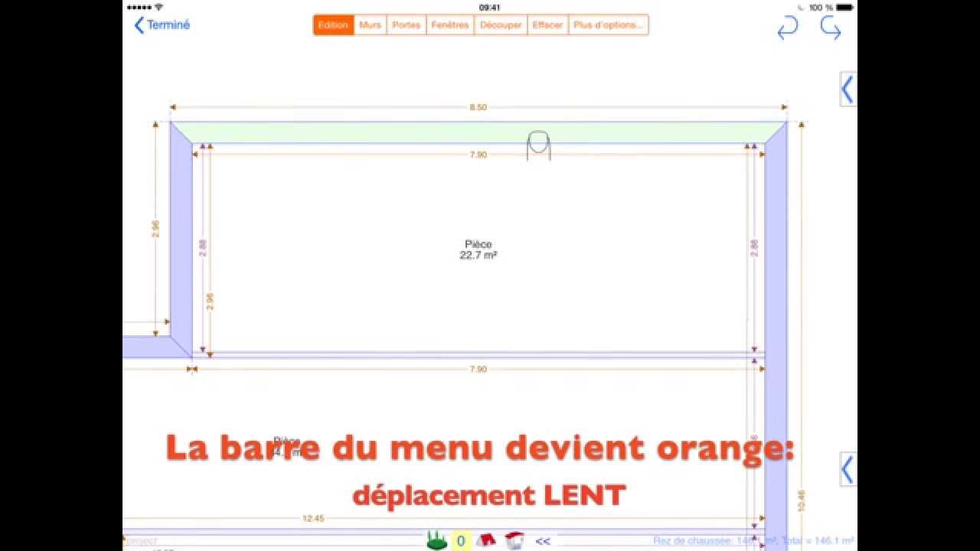The width and height of the screenshot is (980, 551).
Task: Open Plus d'options menu
Action: coord(608,25)
